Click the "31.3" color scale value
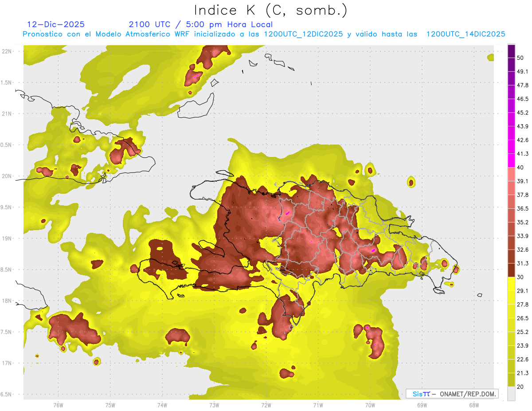The height and width of the screenshot is (411, 532). pos(523,263)
